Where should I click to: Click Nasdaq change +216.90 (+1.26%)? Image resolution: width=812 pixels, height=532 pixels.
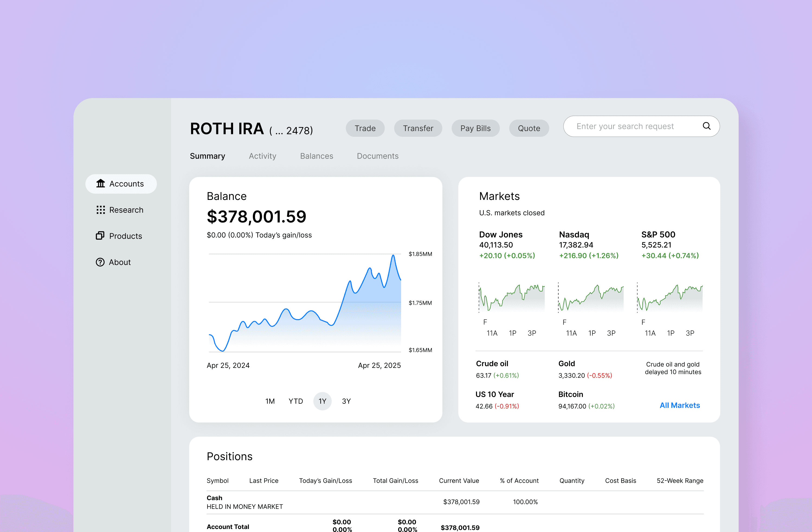point(588,255)
